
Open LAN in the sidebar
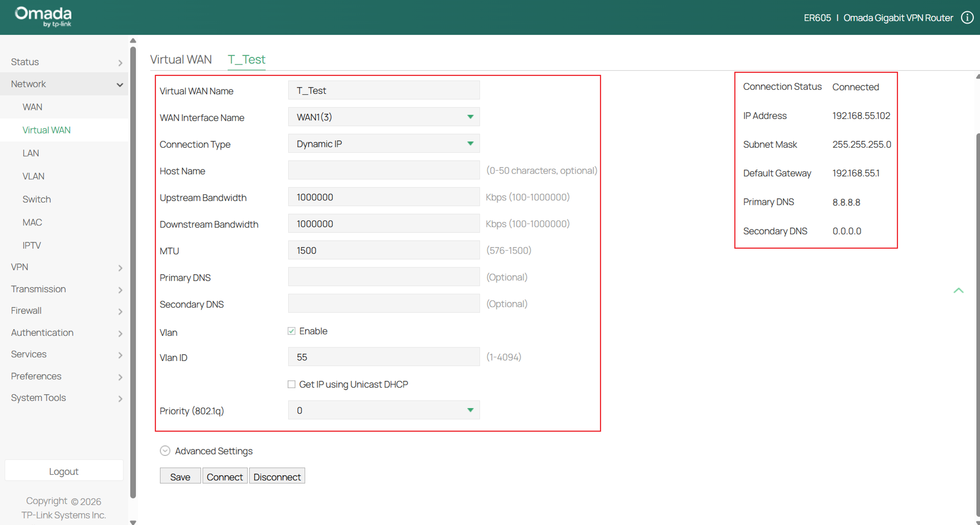click(64, 153)
